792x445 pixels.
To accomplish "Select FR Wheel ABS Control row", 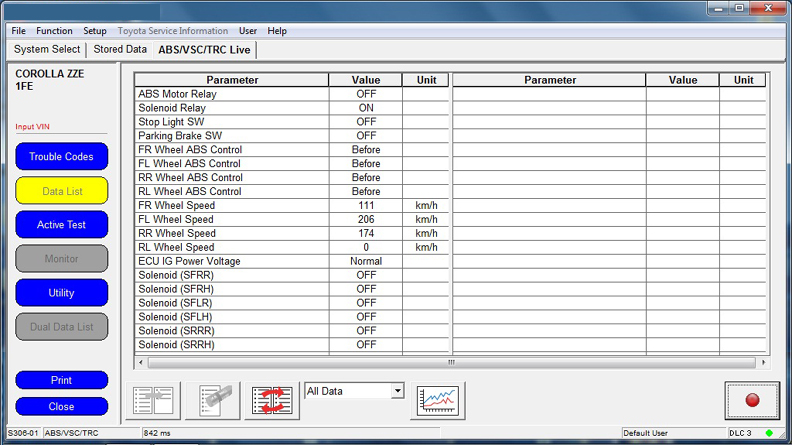I will point(292,150).
